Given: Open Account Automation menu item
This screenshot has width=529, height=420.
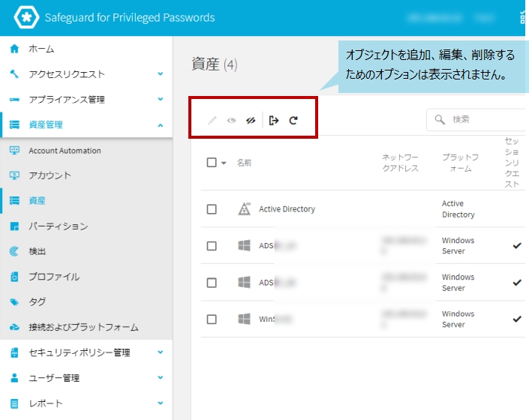Looking at the screenshot, I should [x=86, y=150].
